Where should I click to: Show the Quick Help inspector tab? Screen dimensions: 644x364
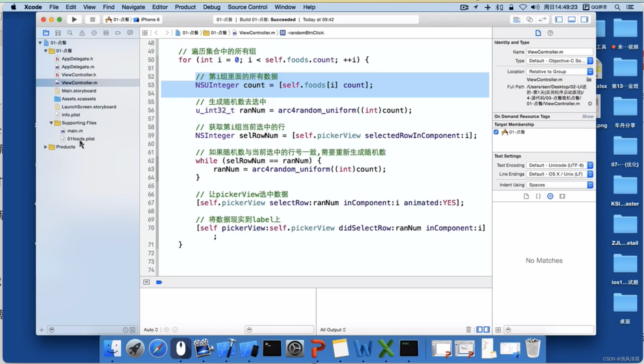[550, 33]
